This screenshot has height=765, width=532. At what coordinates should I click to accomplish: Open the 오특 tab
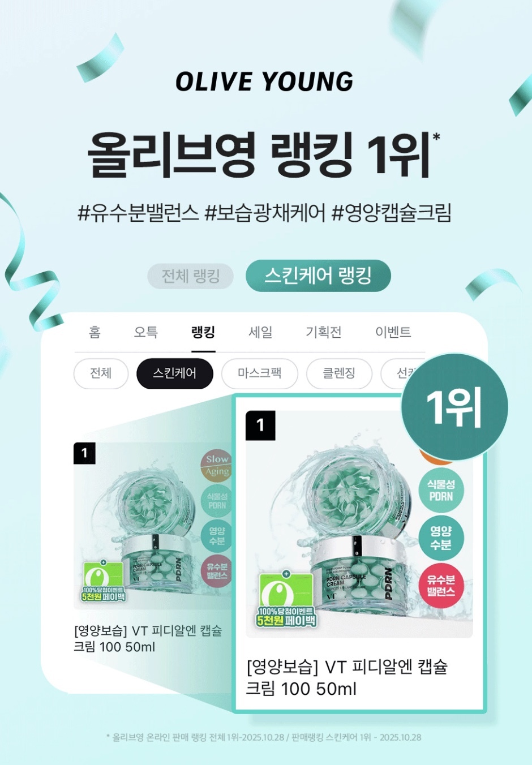[x=145, y=332]
